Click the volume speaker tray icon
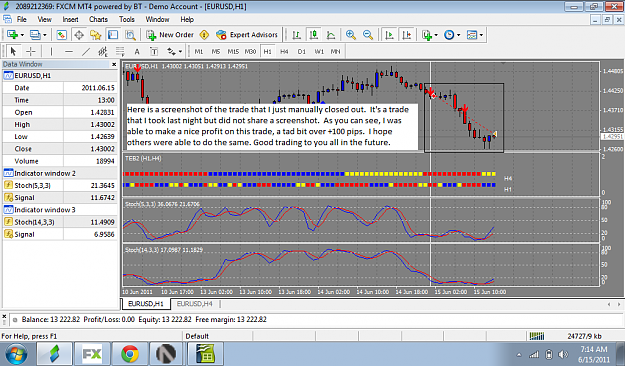This screenshot has height=366, width=625. [x=563, y=354]
